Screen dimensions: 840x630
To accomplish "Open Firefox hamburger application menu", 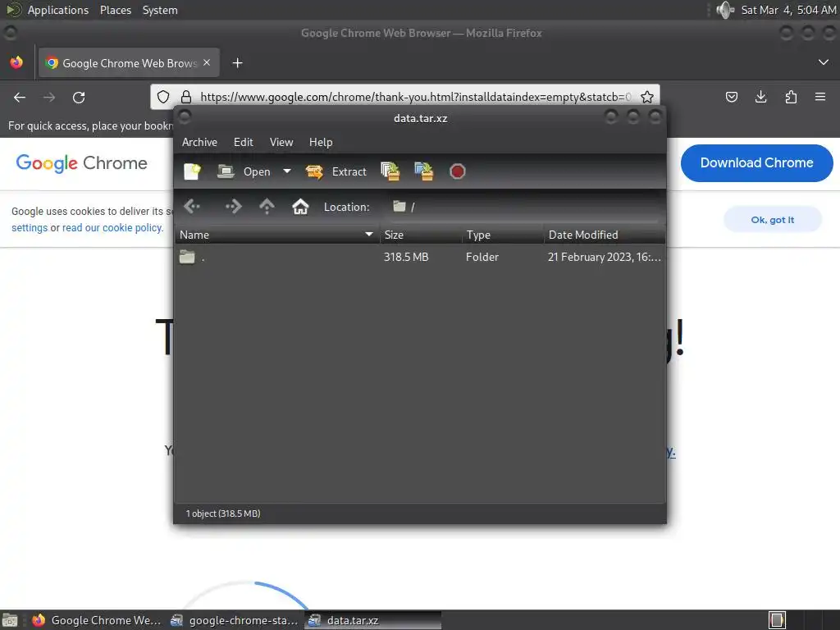I will 820,97.
